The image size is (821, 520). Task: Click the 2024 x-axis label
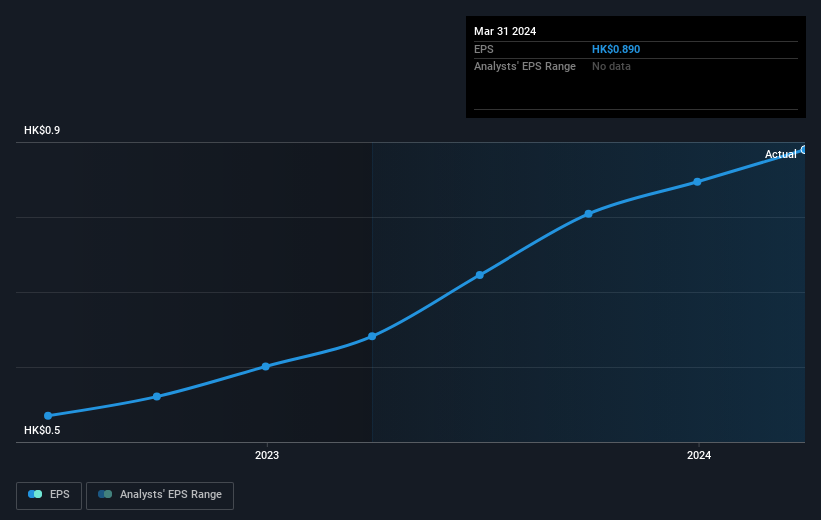[x=699, y=456]
